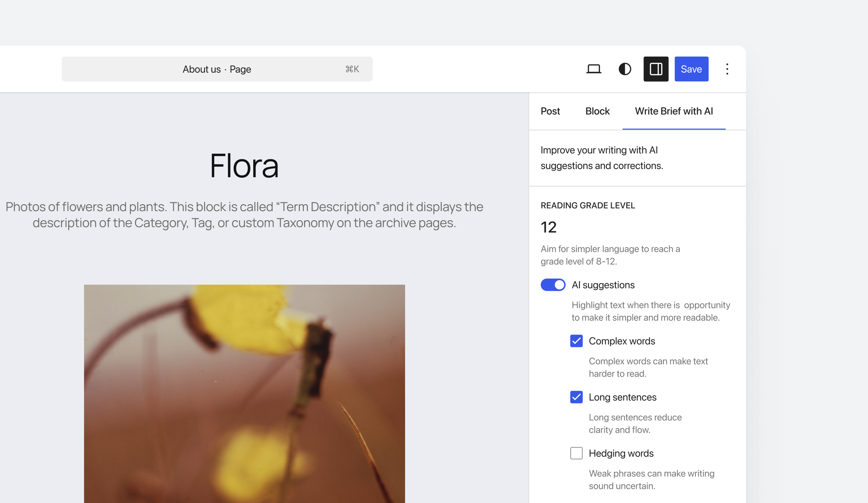
Task: Click the Term Description paragraph block
Action: 244,215
